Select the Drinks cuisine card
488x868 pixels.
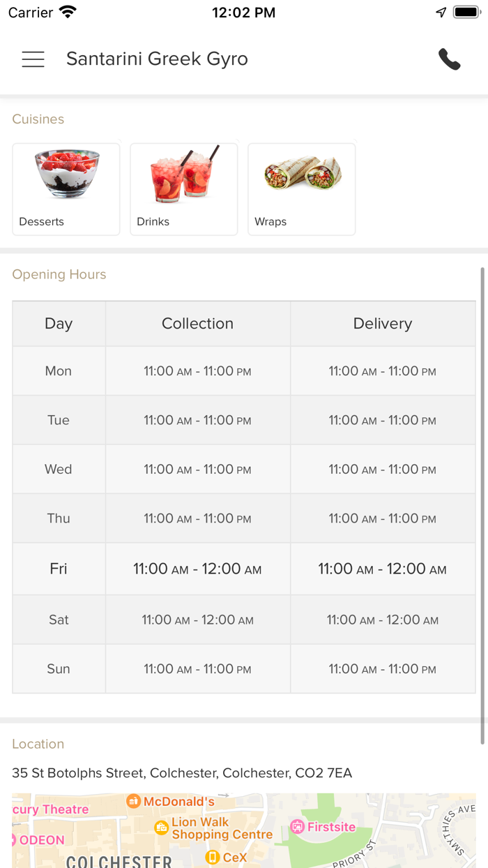(x=184, y=189)
